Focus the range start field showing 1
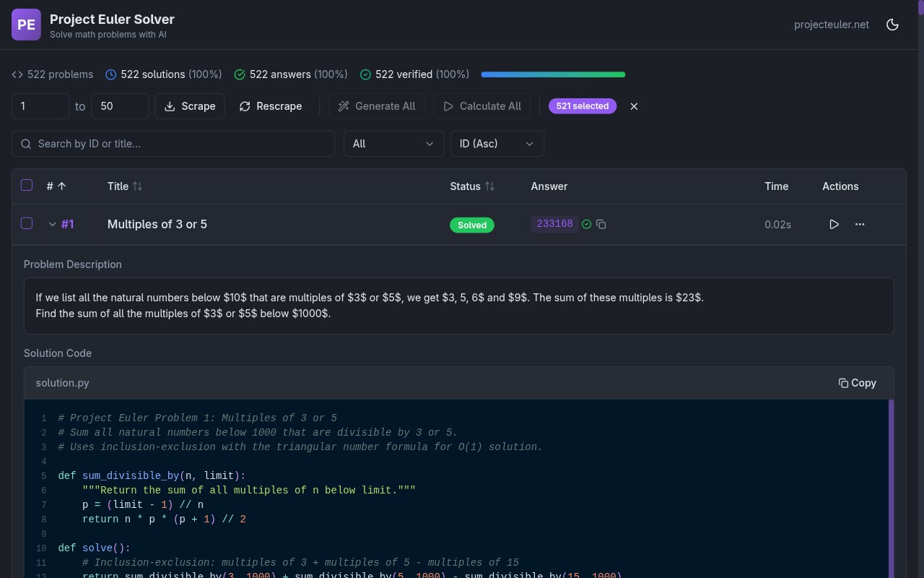 [x=40, y=106]
